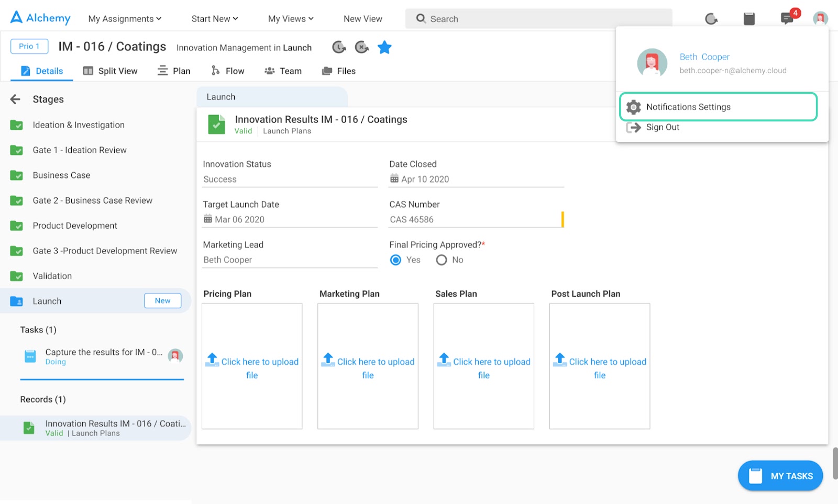Switch to the Split View tab
Viewport: 838px width, 504px height.
[x=111, y=71]
